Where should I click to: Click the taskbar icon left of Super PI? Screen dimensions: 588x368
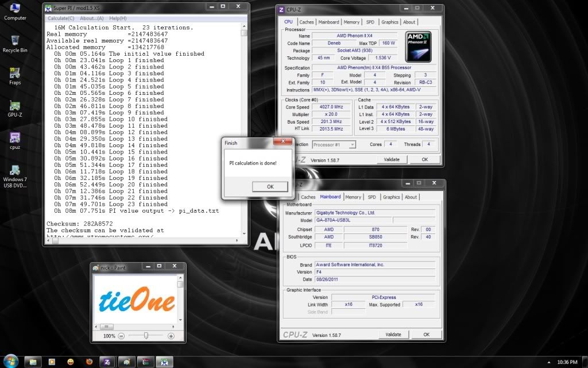(x=145, y=362)
